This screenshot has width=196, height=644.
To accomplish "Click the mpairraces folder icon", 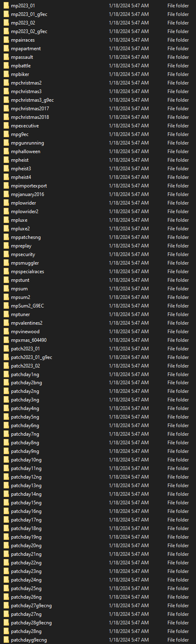I will coord(6,40).
